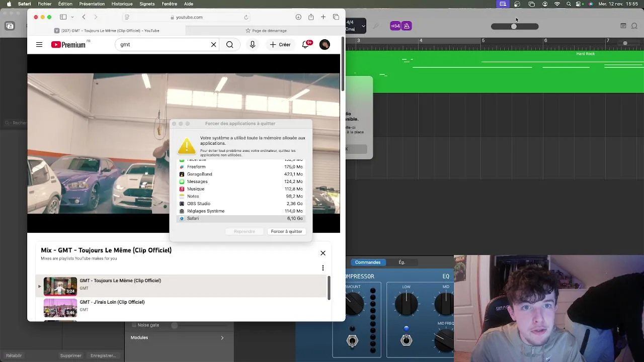The image size is (644, 362).
Task: Open the sidebar dropdown arrow in Safari
Action: click(72, 17)
